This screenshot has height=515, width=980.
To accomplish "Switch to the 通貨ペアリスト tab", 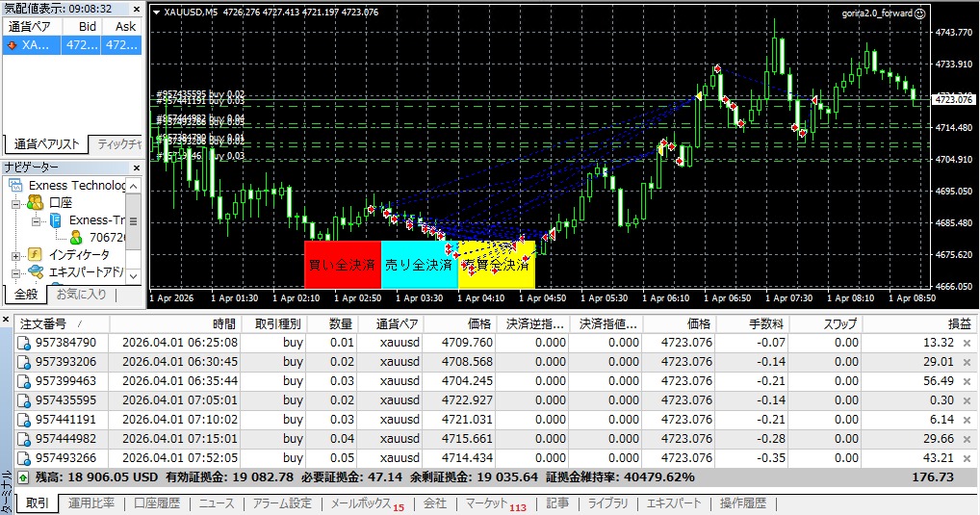I will click(46, 144).
